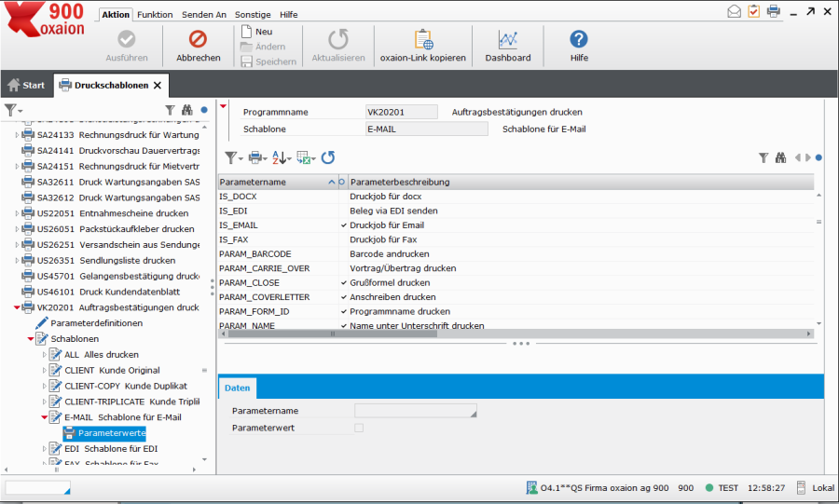Click the mail envelope icon in title bar
The width and height of the screenshot is (839, 504).
pyautogui.click(x=735, y=11)
